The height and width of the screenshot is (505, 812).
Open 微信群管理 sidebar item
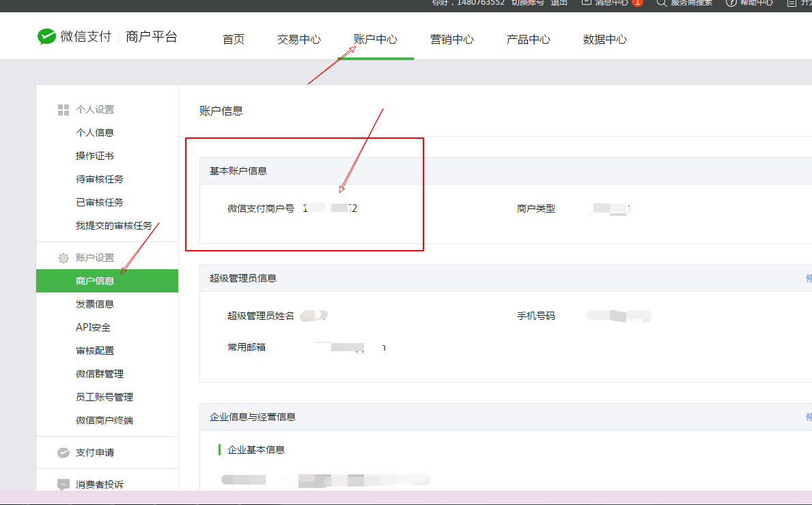pos(100,374)
